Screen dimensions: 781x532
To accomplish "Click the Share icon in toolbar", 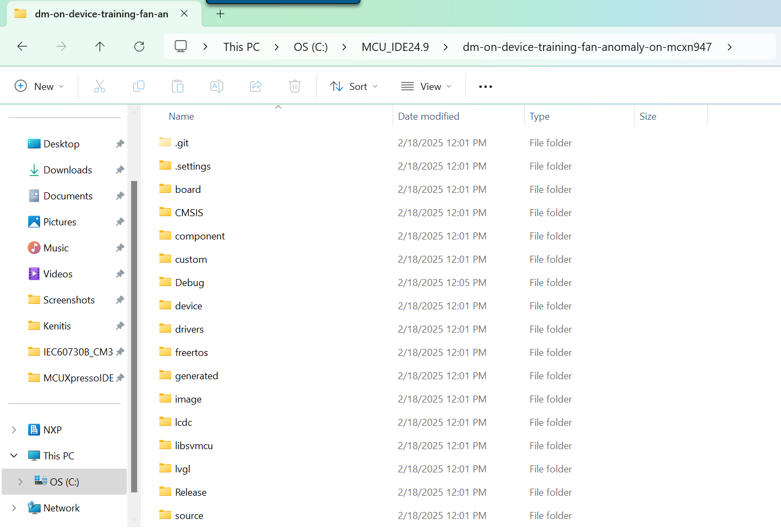I will (256, 86).
